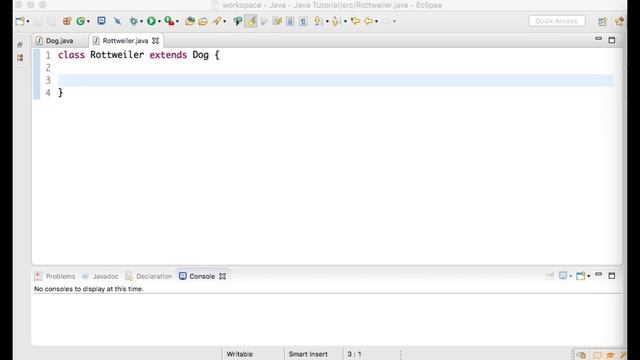Screen dimensions: 640x360
Task: Click the first status bar trim icon
Action: pos(581,355)
